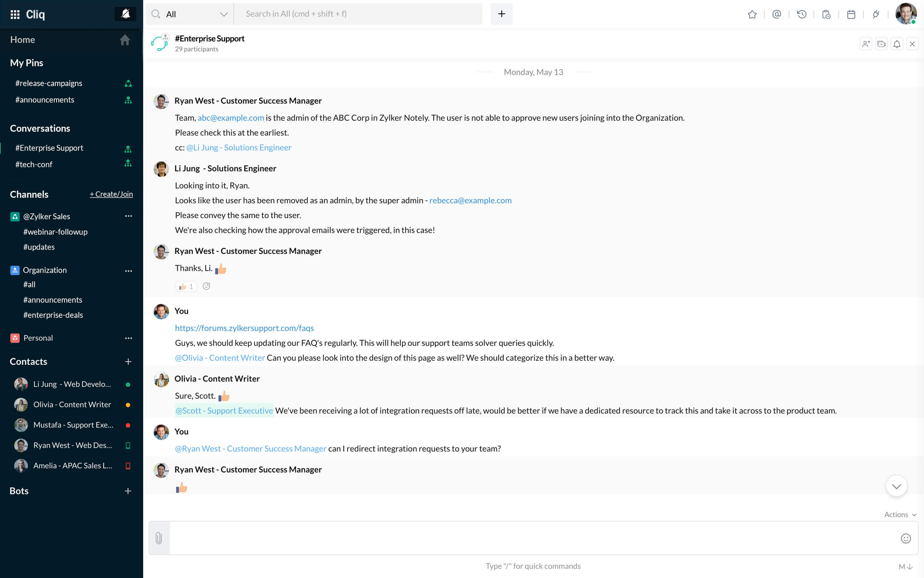Open pinned #release-campaigns chat
Image resolution: width=924 pixels, height=578 pixels.
coord(49,83)
